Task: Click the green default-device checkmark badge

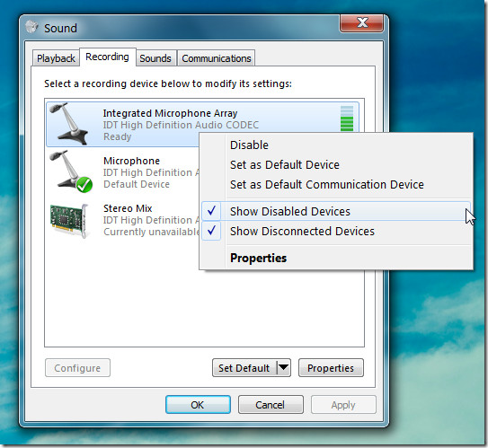Action: 84,185
